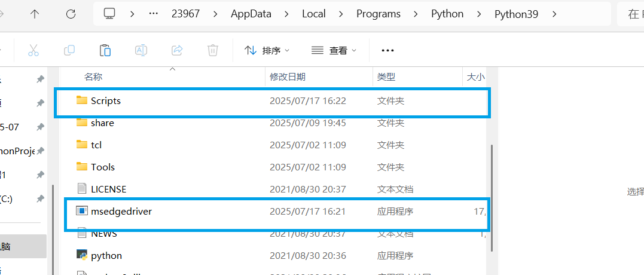Viewport: 644px width, 275px height.
Task: Click the pin icon beside honProje sidebar item
Action: click(40, 151)
